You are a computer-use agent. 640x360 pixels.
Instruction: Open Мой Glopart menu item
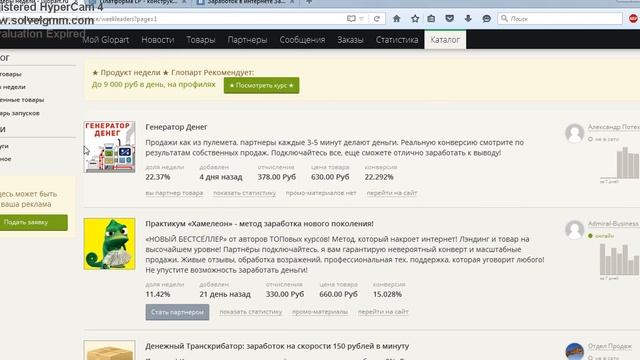105,40
